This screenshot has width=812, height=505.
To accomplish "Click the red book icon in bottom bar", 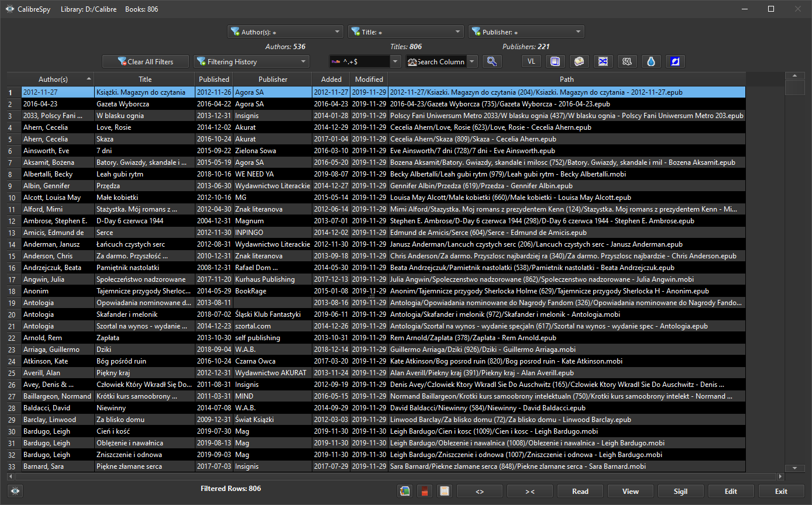I will (425, 492).
